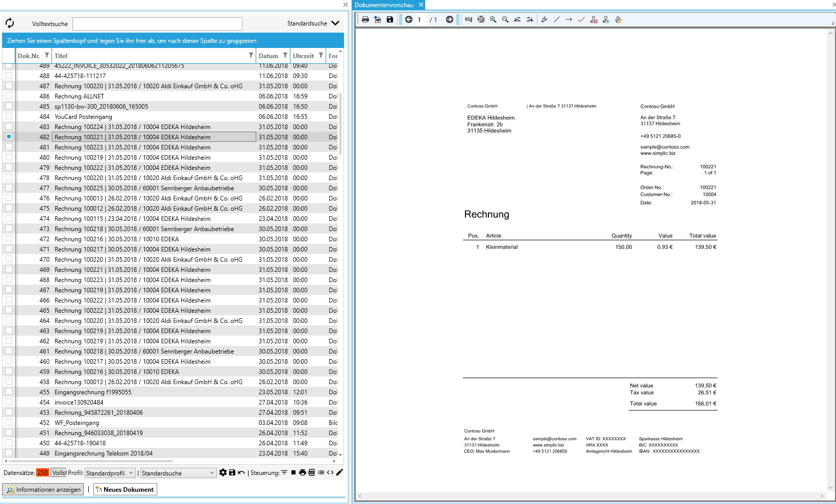Tick checkbox for WF_Posteingang row
836x504 pixels.
tap(9, 422)
